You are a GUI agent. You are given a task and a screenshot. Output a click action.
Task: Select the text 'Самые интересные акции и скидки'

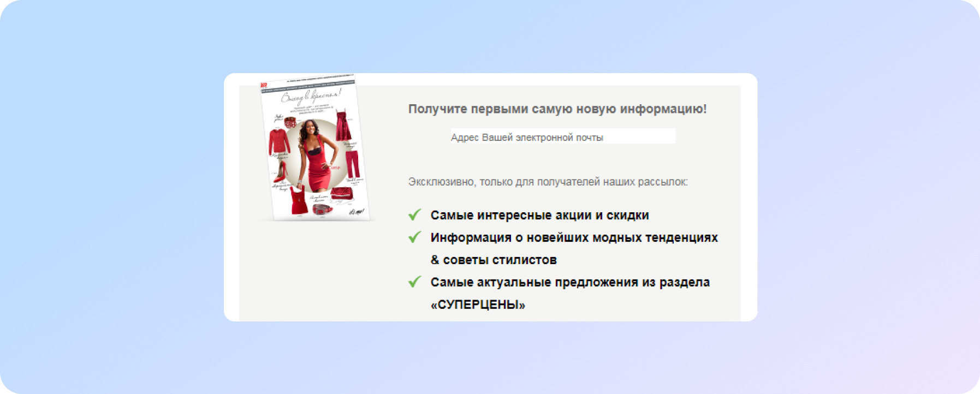[539, 215]
